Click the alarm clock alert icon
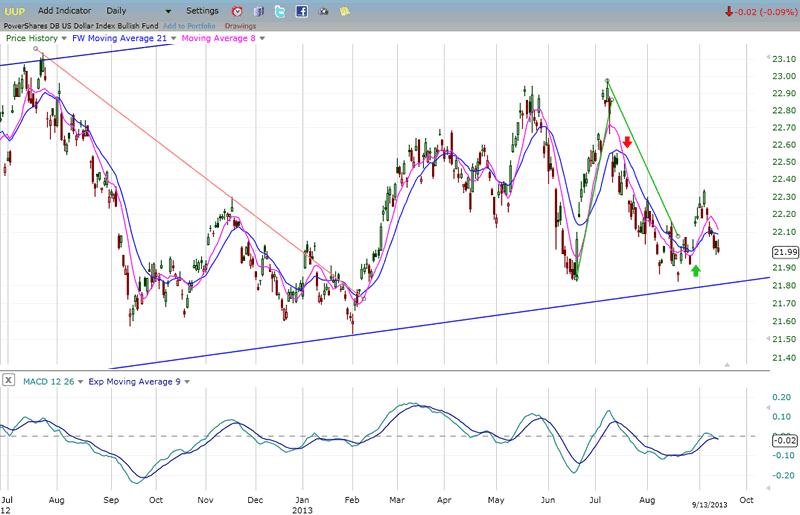The height and width of the screenshot is (515, 800). coord(237,11)
